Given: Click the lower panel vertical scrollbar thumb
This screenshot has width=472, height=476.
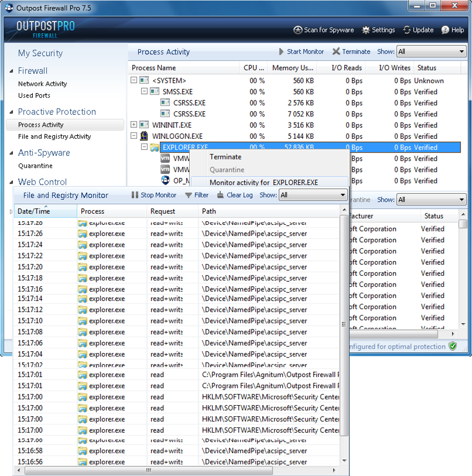Looking at the screenshot, I should coord(463,224).
